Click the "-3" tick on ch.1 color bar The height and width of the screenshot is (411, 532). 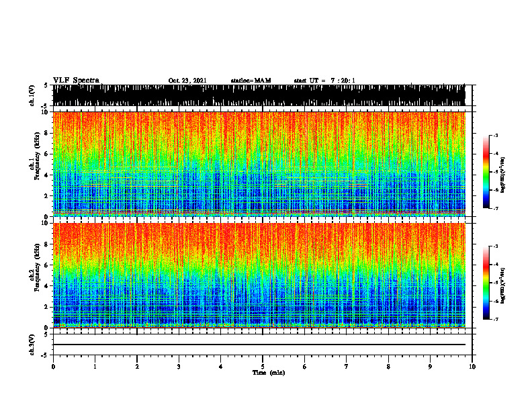[496, 135]
